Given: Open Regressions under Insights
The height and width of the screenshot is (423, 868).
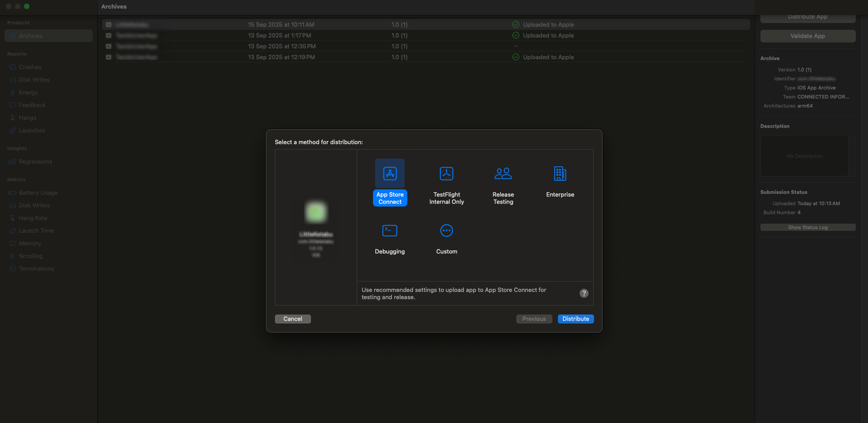Looking at the screenshot, I should tap(35, 162).
